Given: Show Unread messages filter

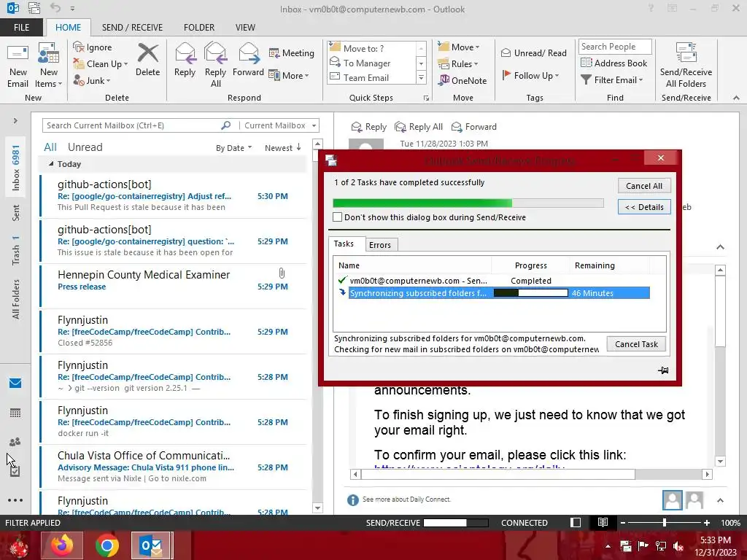Looking at the screenshot, I should [x=85, y=147].
